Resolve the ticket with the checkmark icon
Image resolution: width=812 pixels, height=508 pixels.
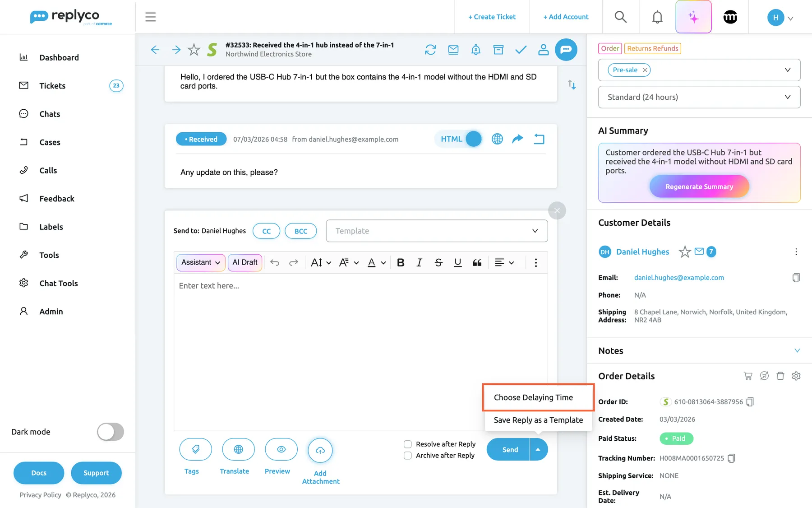(521, 50)
